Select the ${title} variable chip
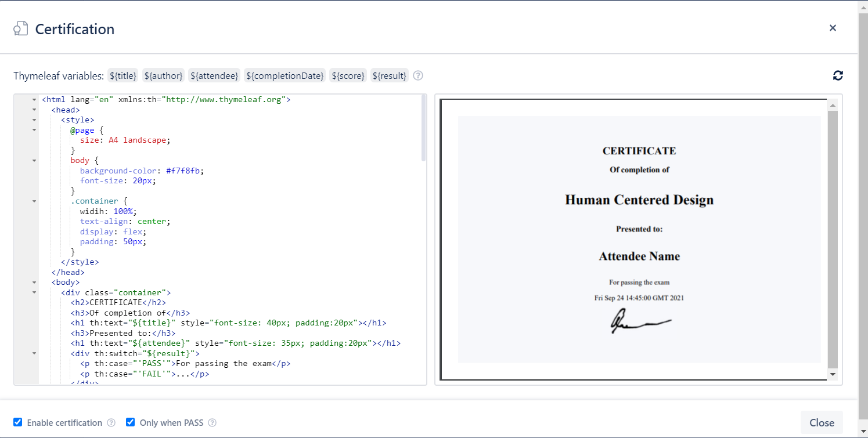The image size is (868, 438). pyautogui.click(x=124, y=75)
